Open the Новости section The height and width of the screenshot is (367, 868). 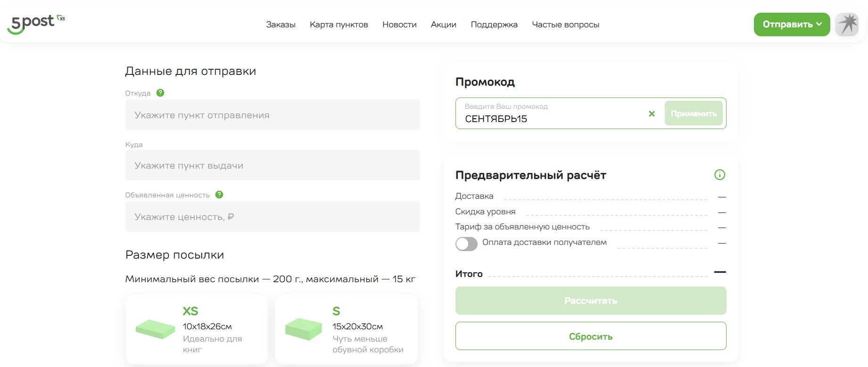tap(399, 24)
